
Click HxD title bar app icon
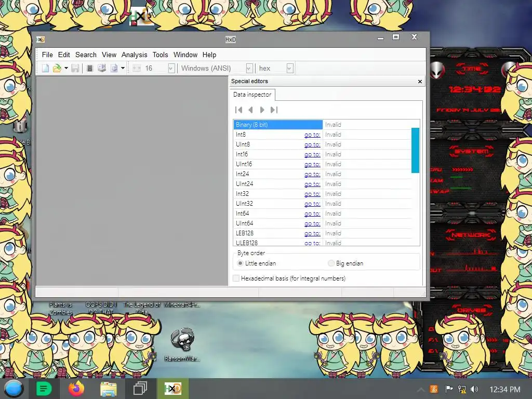pyautogui.click(x=41, y=39)
